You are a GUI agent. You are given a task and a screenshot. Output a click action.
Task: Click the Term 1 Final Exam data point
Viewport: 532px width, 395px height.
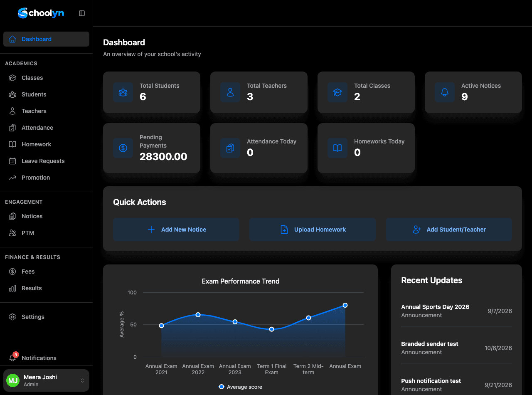pyautogui.click(x=271, y=329)
